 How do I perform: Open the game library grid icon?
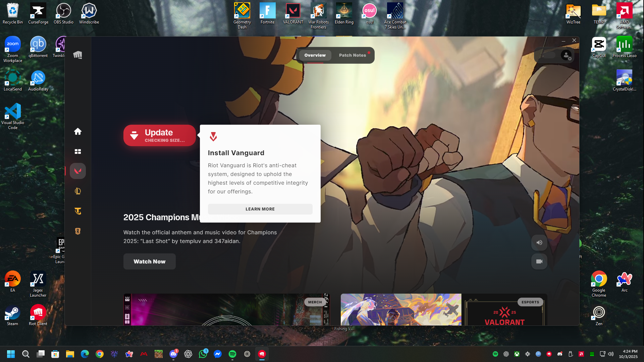click(x=78, y=152)
